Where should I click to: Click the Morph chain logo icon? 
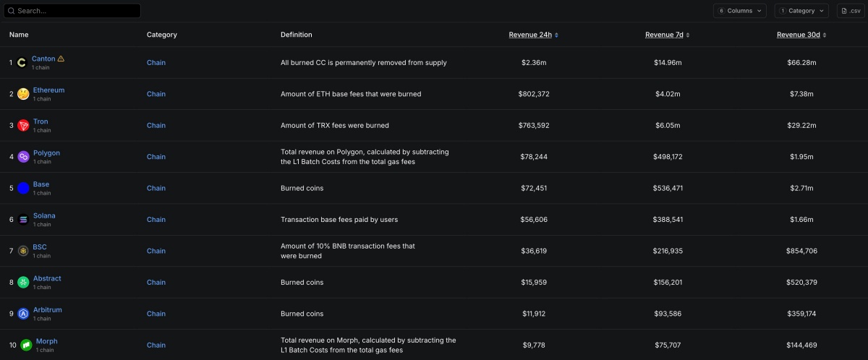[25, 345]
